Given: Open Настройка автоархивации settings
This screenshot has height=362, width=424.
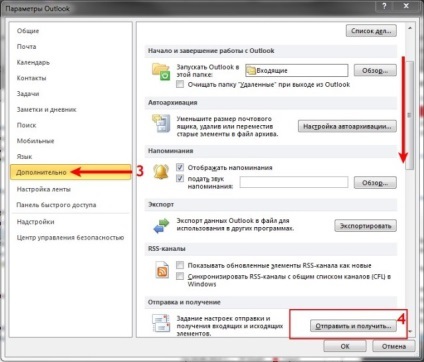Looking at the screenshot, I should [347, 126].
